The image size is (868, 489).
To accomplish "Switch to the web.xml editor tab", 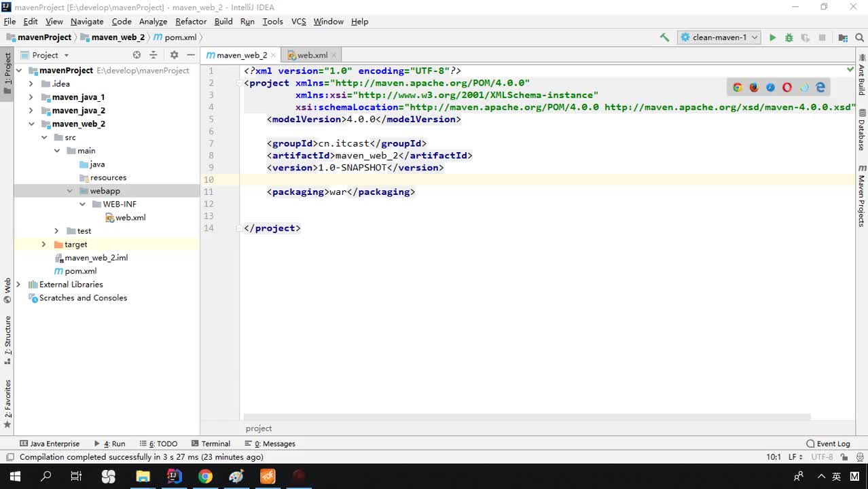I will click(x=310, y=55).
